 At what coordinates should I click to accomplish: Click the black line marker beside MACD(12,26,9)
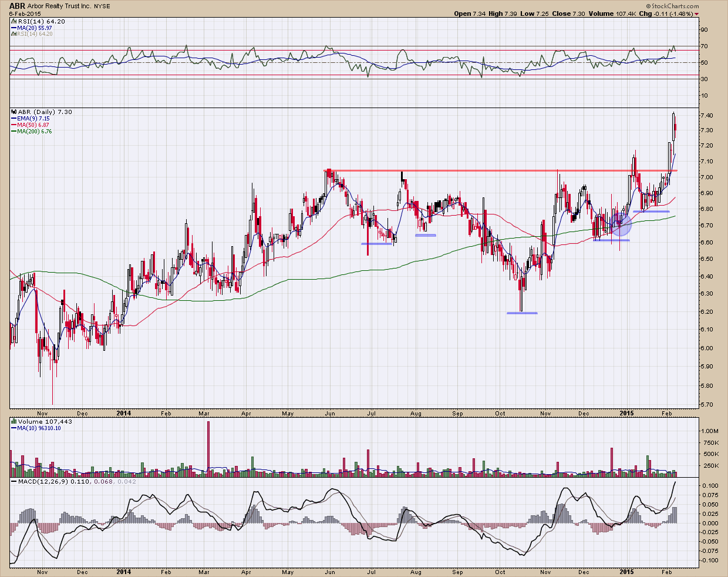click(x=14, y=482)
